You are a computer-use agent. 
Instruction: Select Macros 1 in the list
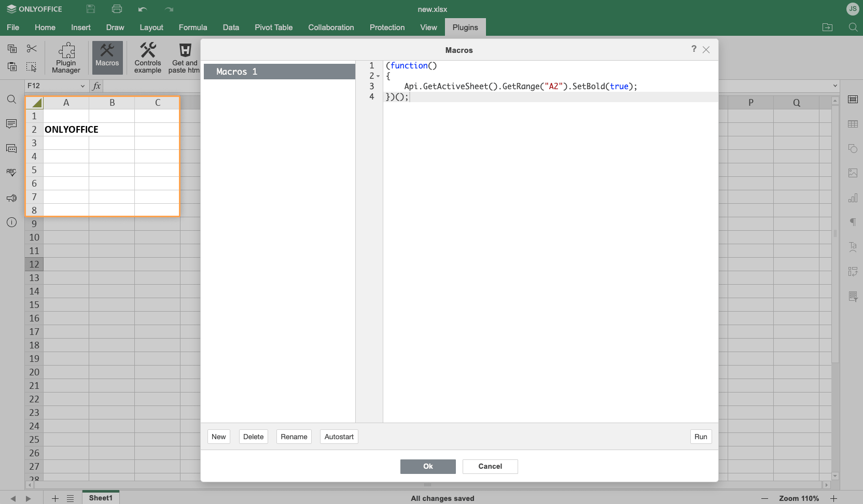click(x=280, y=72)
